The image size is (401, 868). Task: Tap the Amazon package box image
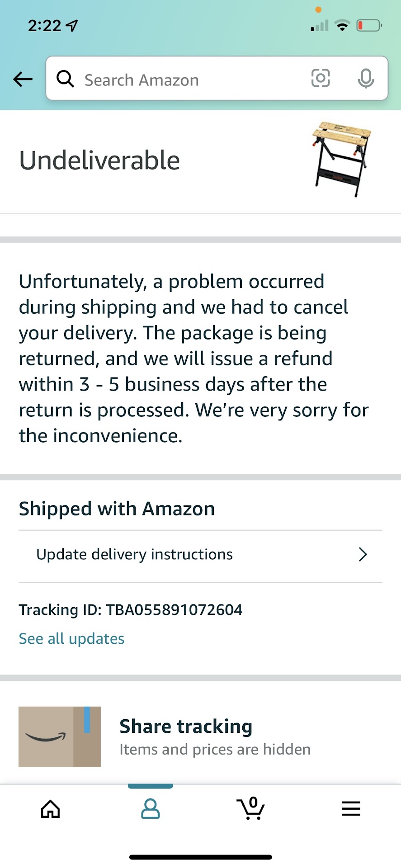60,737
